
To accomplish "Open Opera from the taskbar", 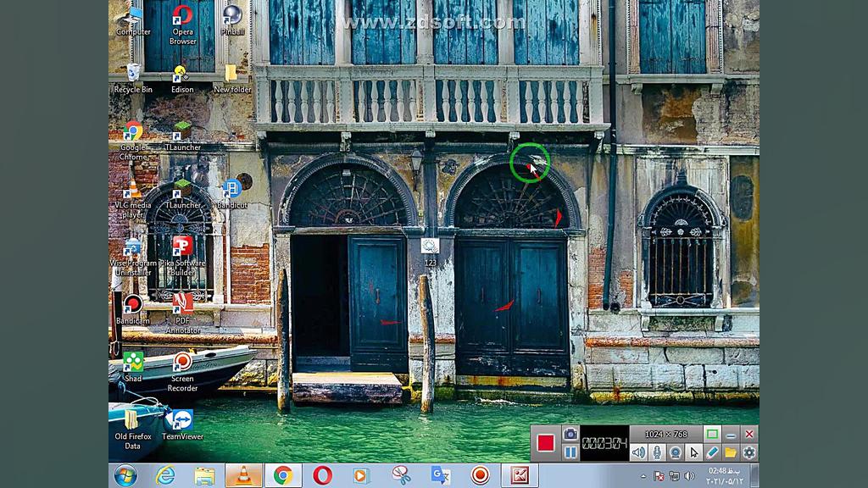I will pyautogui.click(x=322, y=476).
